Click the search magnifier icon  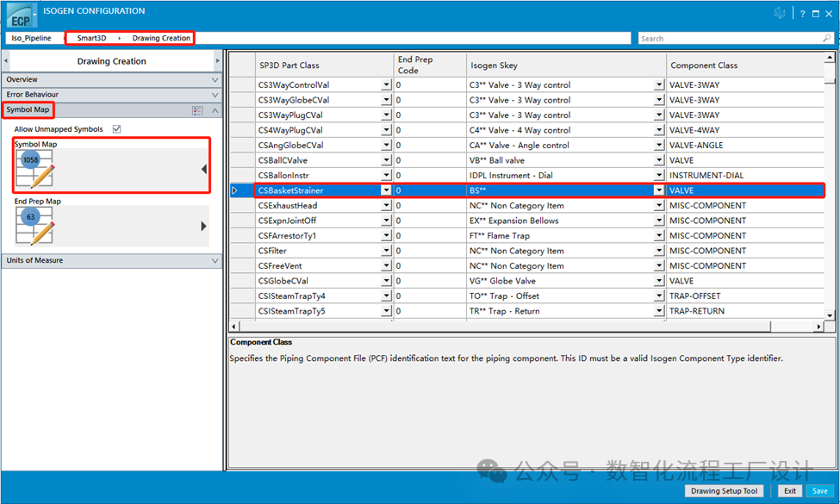click(827, 38)
